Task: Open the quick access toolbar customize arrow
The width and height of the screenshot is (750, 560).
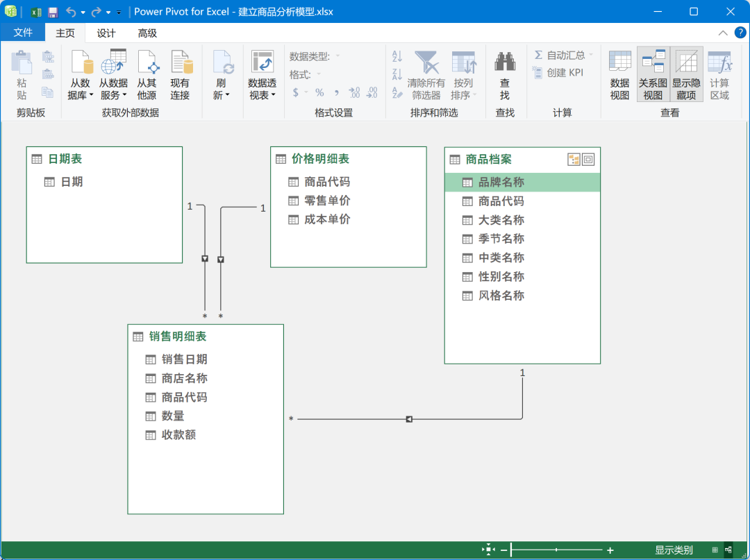Action: click(119, 12)
